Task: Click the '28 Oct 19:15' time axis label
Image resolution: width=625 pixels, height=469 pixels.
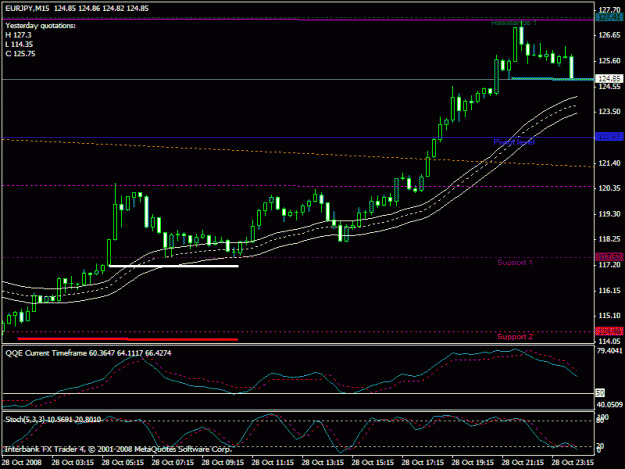Action: [x=473, y=463]
